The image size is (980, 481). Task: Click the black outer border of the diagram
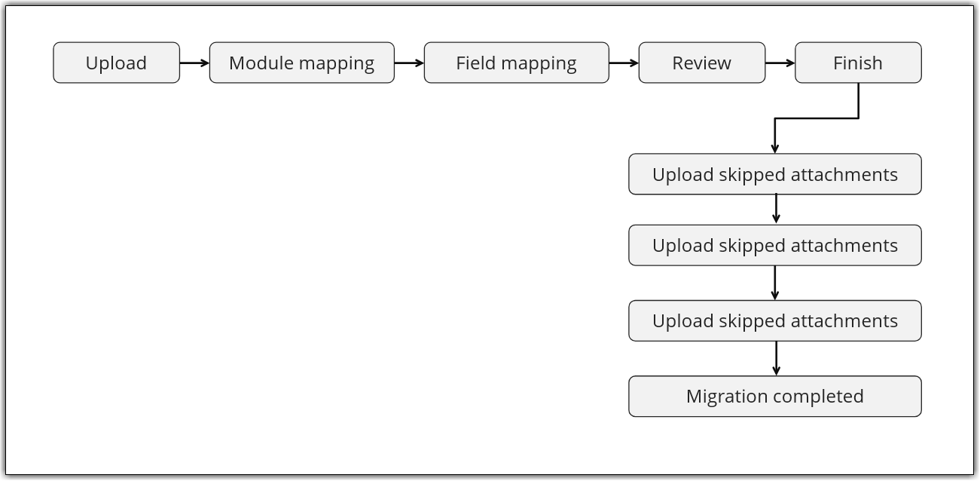[x=490, y=3]
